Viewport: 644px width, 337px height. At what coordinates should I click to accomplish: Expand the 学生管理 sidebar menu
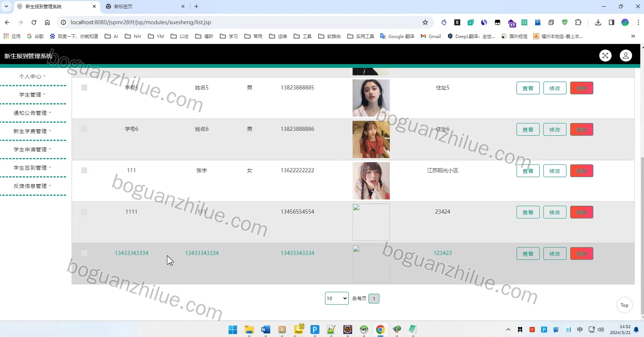(x=32, y=95)
